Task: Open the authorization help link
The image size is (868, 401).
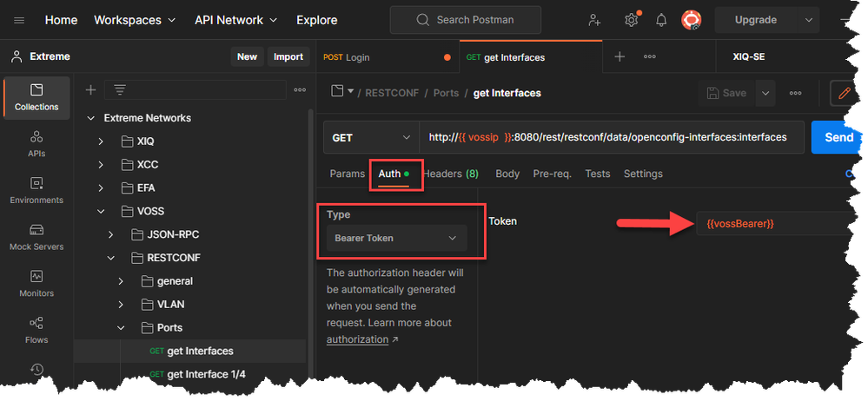Action: tap(357, 339)
